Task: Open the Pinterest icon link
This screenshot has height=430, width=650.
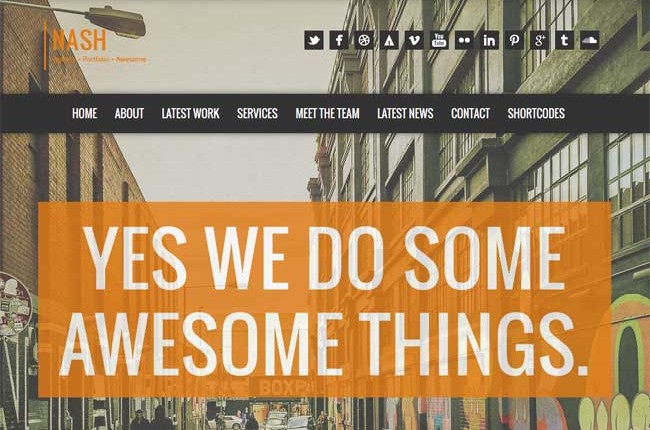Action: coord(514,40)
